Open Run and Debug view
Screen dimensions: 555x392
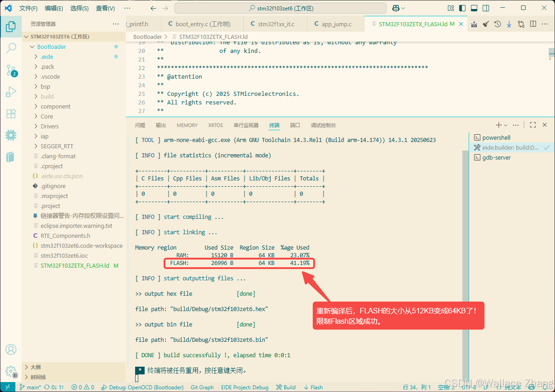11,92
